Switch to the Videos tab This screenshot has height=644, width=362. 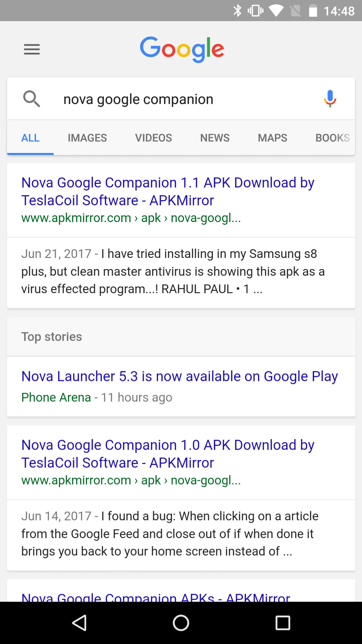pos(154,138)
